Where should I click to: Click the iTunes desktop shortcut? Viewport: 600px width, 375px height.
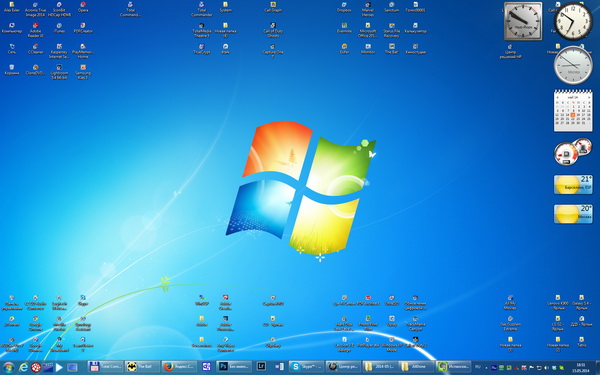coord(59,28)
